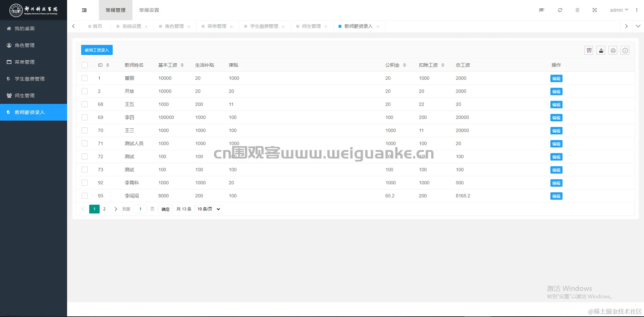This screenshot has height=317, width=644.
Task: Switch to the 师生管理 tab
Action: pyautogui.click(x=311, y=26)
